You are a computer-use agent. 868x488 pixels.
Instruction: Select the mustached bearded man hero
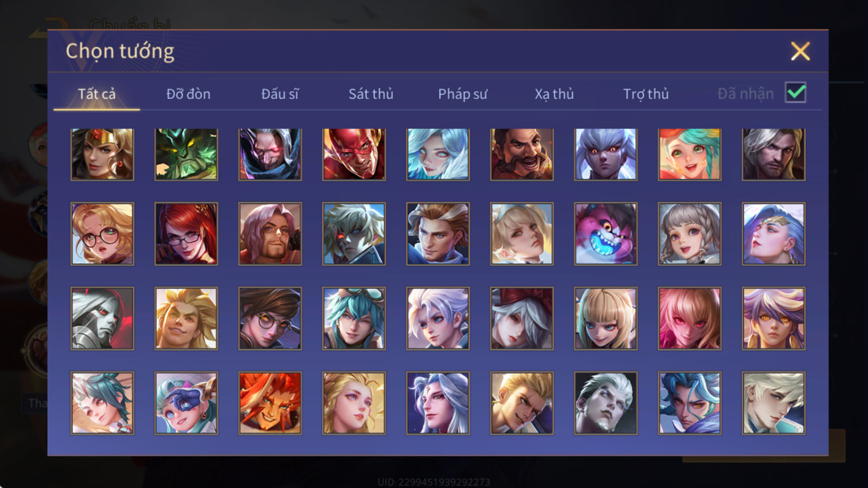(x=522, y=155)
